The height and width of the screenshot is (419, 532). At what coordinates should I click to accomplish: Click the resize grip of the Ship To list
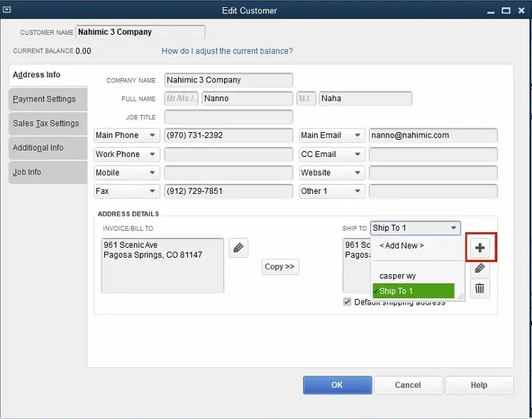[x=460, y=297]
